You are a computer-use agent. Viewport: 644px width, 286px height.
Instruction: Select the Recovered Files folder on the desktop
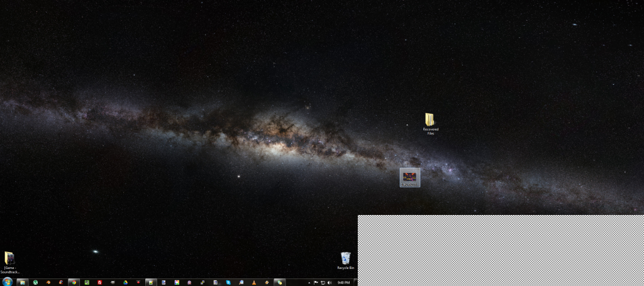tap(430, 124)
